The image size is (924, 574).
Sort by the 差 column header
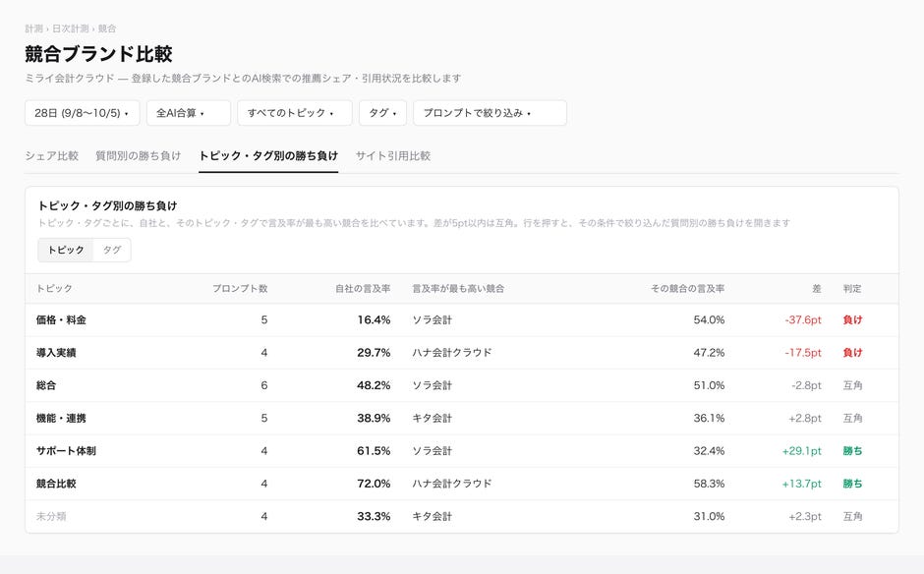(x=817, y=288)
